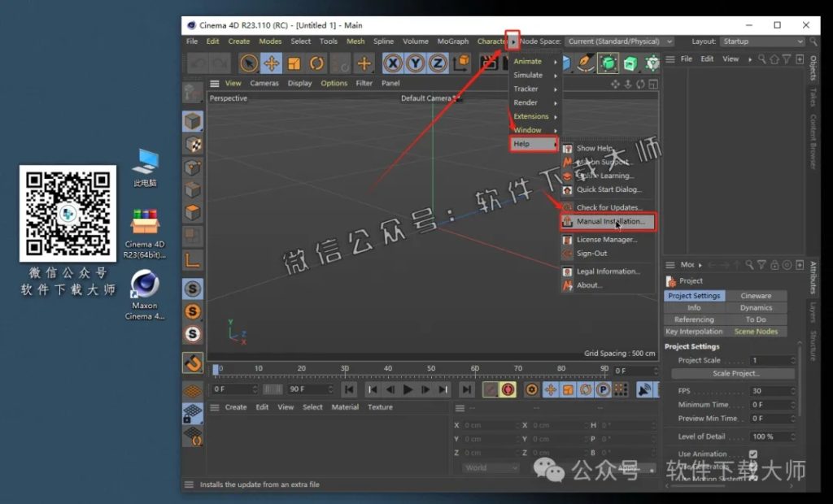Click the play button in the timeline controls
This screenshot has height=504, width=833.
coord(408,389)
